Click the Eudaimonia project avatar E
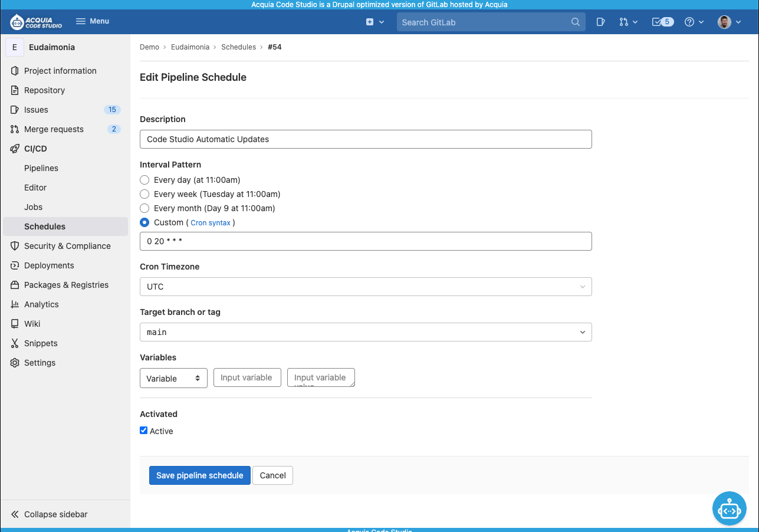 15,47
